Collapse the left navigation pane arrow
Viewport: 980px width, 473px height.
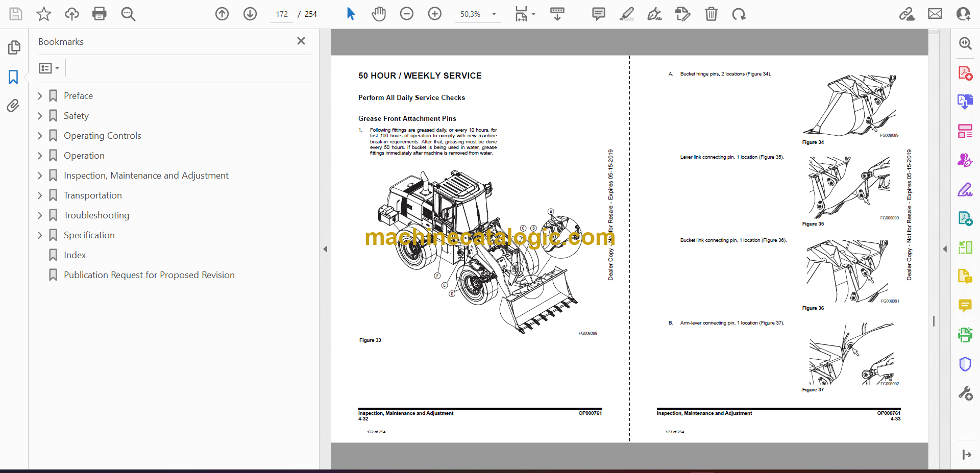[x=325, y=249]
